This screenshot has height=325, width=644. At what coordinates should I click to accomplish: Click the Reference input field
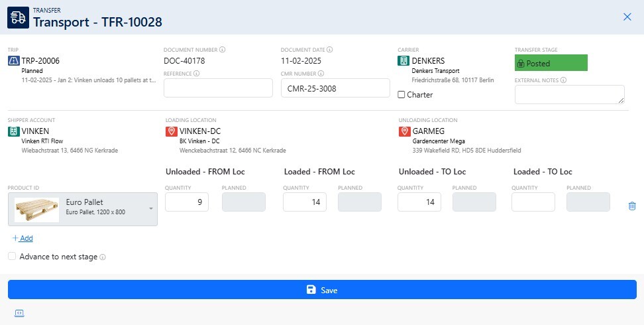(218, 88)
